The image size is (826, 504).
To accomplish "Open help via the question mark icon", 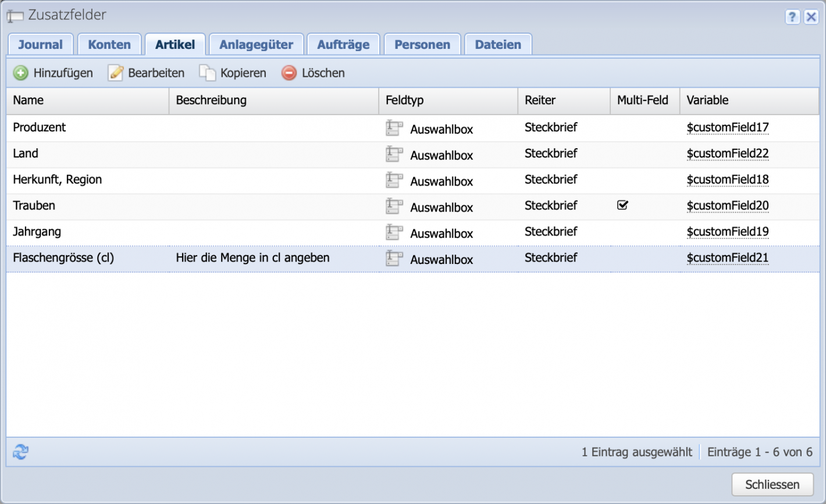I will 792,17.
